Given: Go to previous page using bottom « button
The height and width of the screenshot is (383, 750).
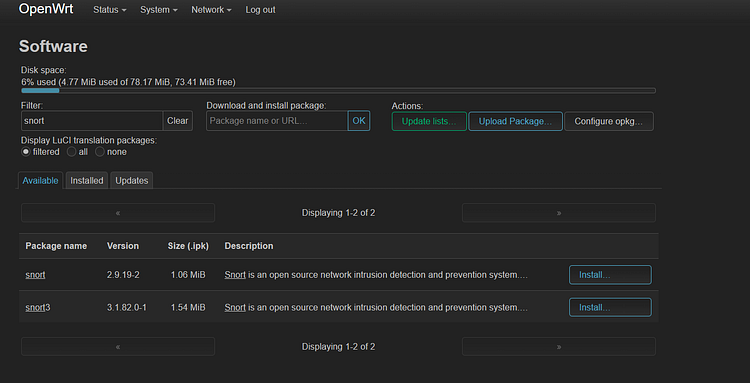Looking at the screenshot, I should pos(118,347).
